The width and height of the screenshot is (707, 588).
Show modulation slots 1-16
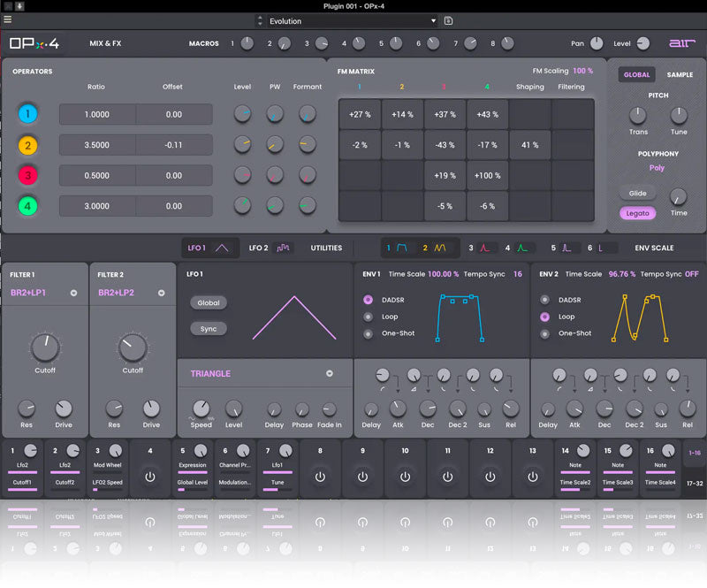point(695,453)
